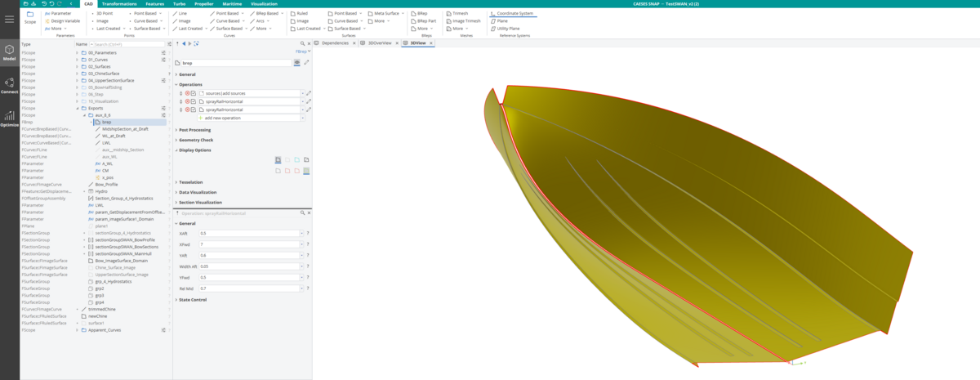The height and width of the screenshot is (380, 980).
Task: Open the Visualization ribbon tab
Action: pyautogui.click(x=264, y=3)
